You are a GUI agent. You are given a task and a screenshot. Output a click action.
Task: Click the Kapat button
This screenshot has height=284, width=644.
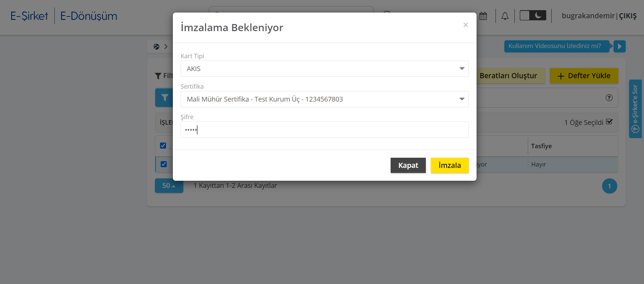click(x=408, y=166)
